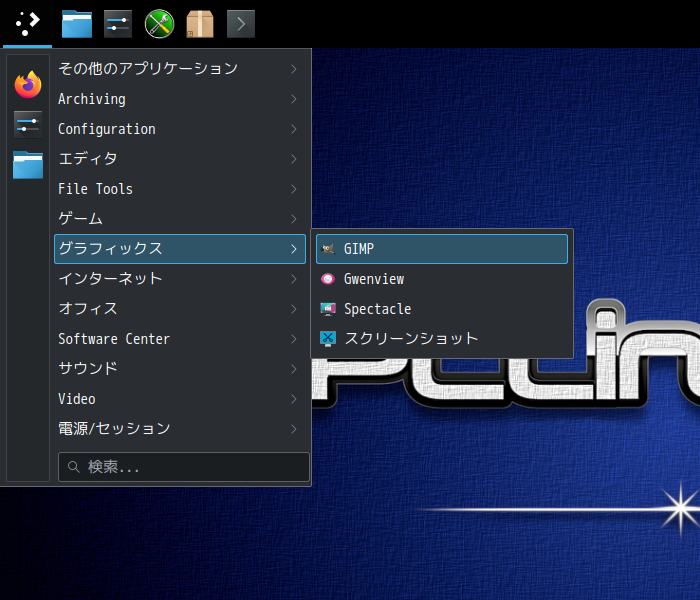Open the File Tools category
Screen dimensions: 700x600
click(x=180, y=189)
